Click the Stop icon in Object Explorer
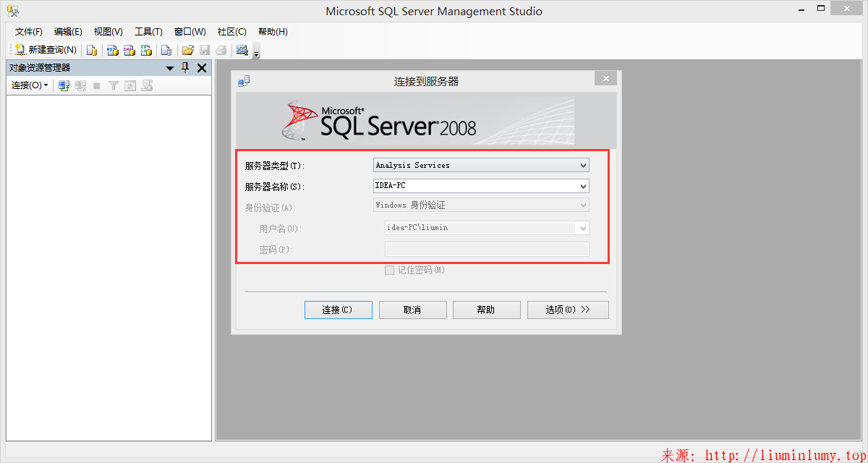Screen dimensions: 868x463 tap(97, 85)
